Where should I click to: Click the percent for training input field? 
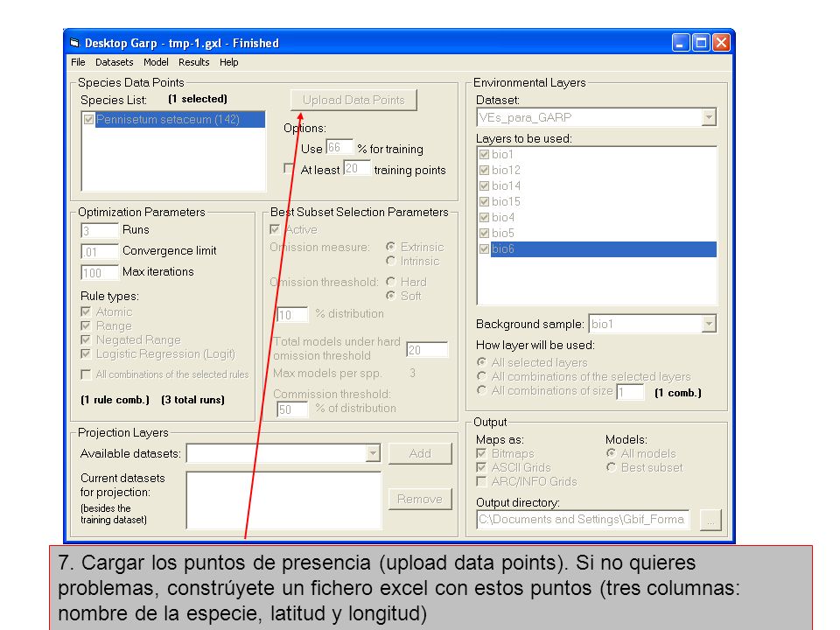coord(339,147)
